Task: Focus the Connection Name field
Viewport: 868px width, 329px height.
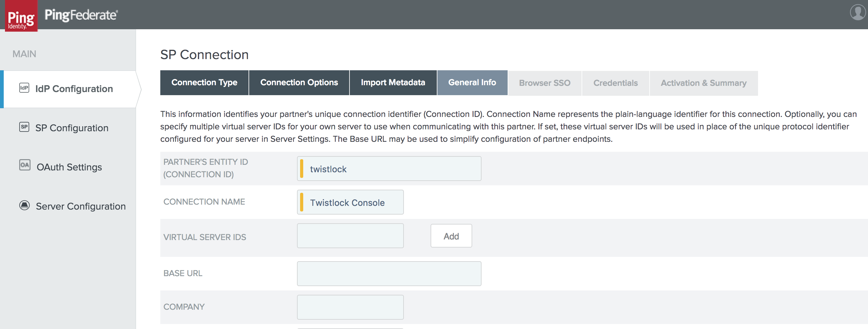Action: tap(350, 202)
